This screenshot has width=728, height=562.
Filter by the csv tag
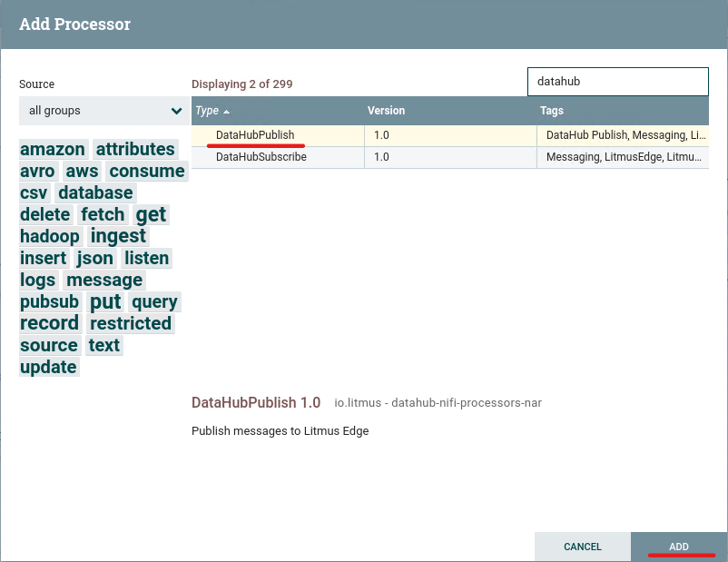click(x=34, y=192)
